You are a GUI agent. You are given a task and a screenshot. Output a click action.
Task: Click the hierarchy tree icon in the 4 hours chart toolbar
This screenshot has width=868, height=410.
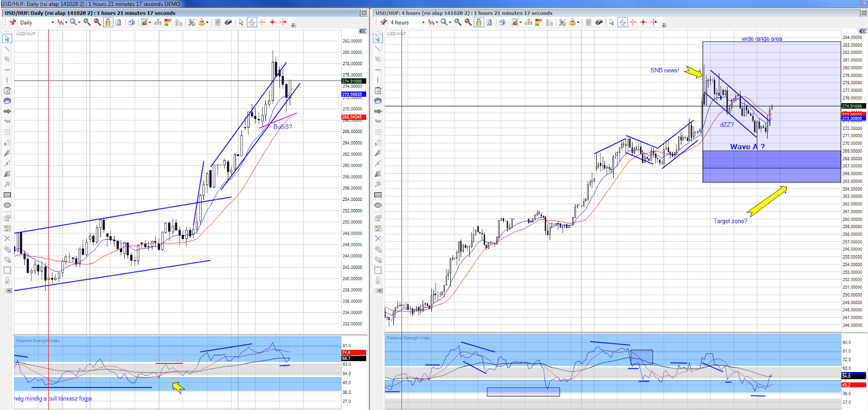(528, 22)
